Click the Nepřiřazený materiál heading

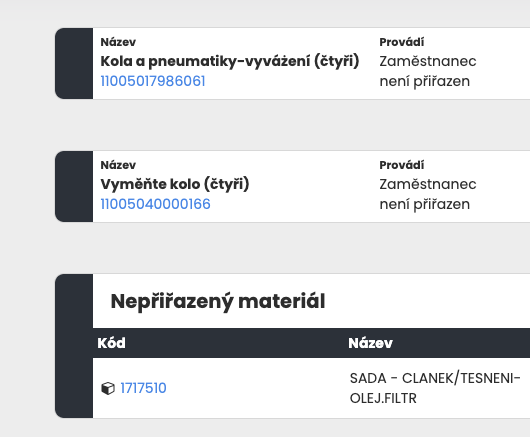click(218, 301)
